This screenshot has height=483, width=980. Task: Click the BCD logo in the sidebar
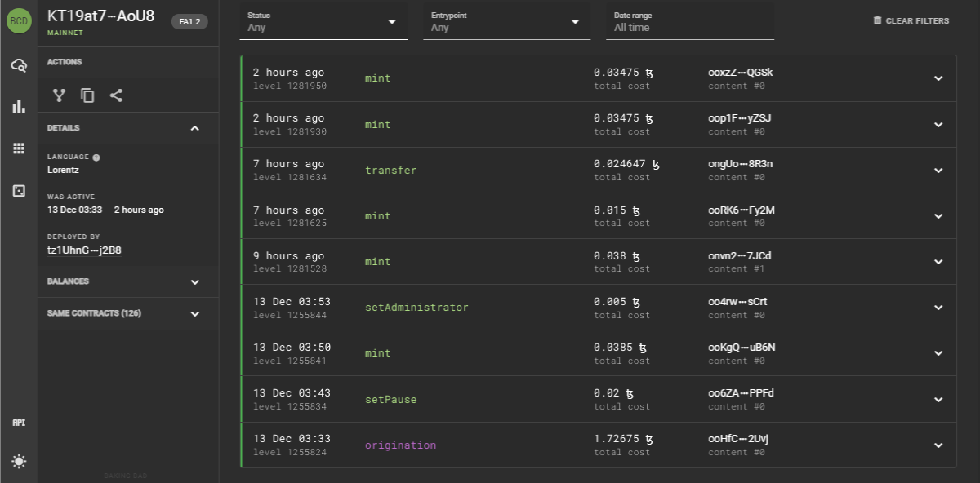(19, 20)
